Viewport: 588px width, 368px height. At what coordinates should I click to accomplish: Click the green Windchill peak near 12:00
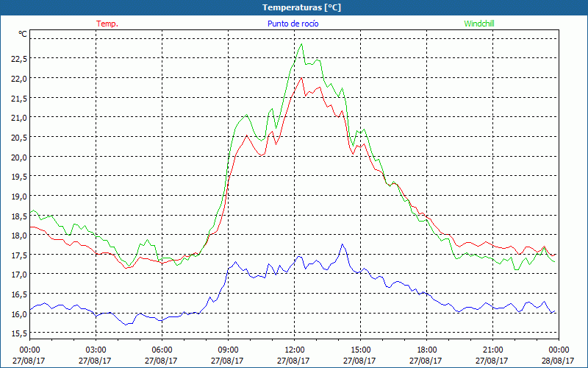301,44
